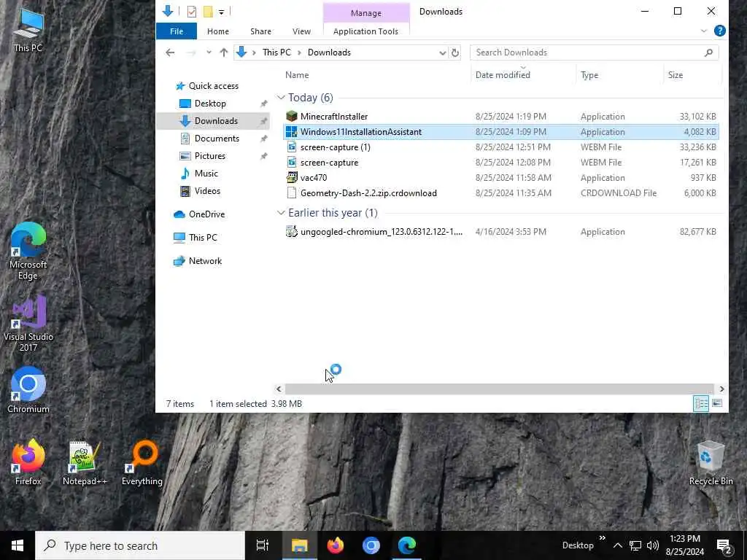The width and height of the screenshot is (747, 560).
Task: Open Firefox from the taskbar
Action: [x=336, y=545]
